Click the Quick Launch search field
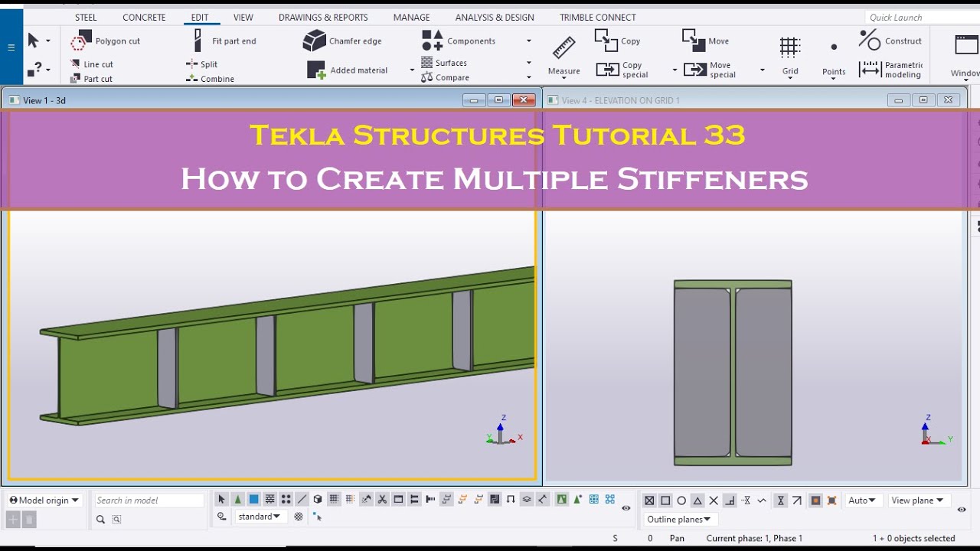The width and height of the screenshot is (980, 551). coord(921,17)
